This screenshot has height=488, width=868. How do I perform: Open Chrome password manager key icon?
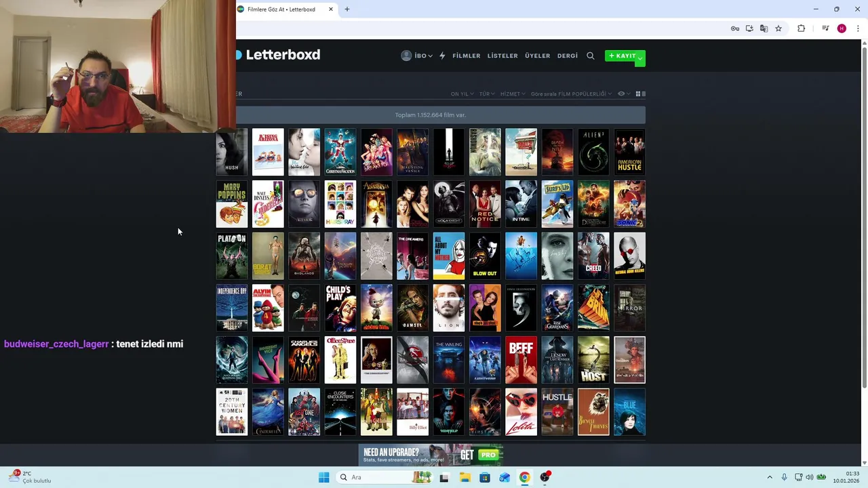point(734,28)
